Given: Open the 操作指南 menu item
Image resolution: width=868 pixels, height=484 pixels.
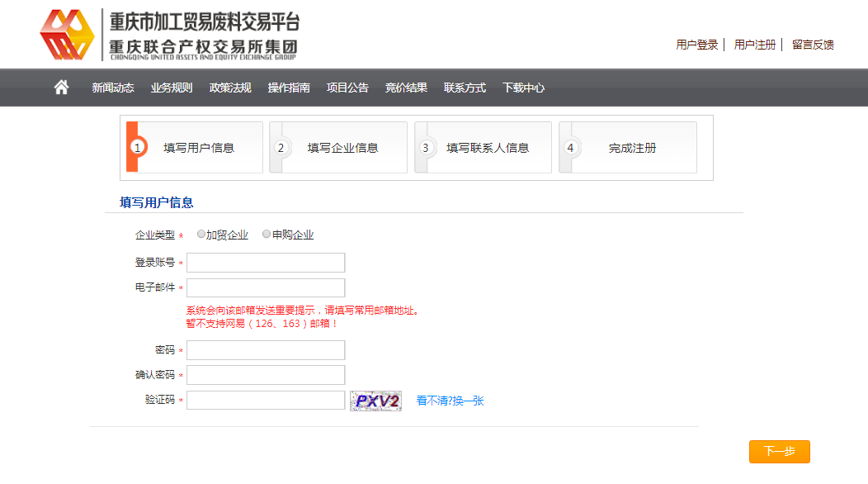Looking at the screenshot, I should (289, 88).
